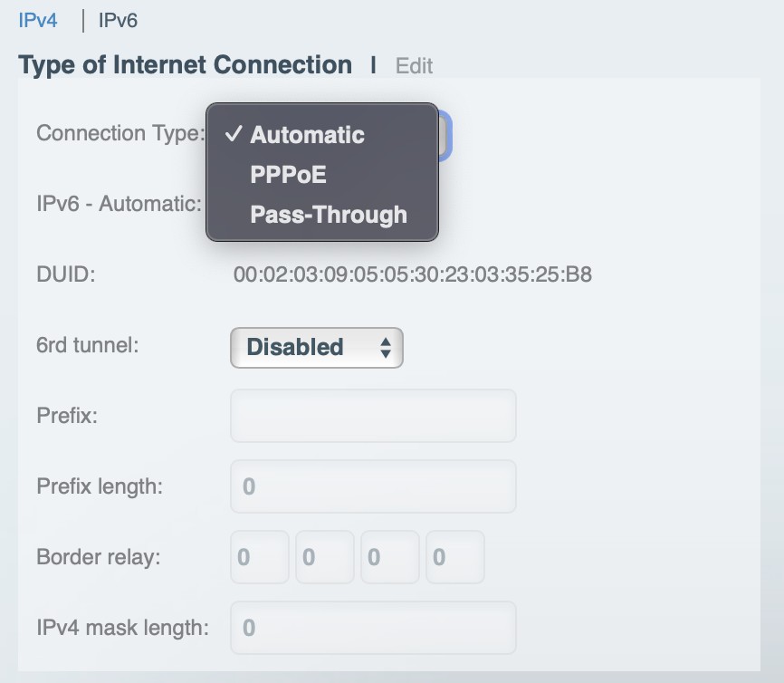The image size is (784, 683).
Task: Switch to the IPv6 tab
Action: [x=118, y=20]
